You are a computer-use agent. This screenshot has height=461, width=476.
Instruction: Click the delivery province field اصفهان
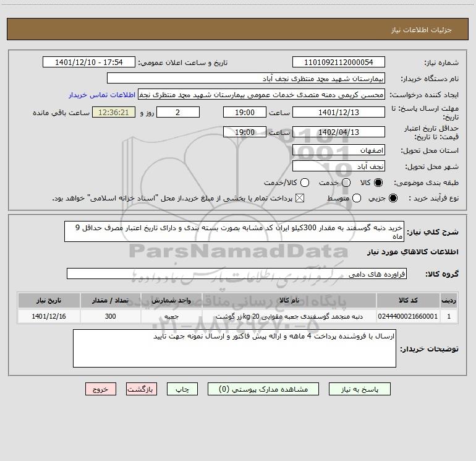click(x=339, y=150)
